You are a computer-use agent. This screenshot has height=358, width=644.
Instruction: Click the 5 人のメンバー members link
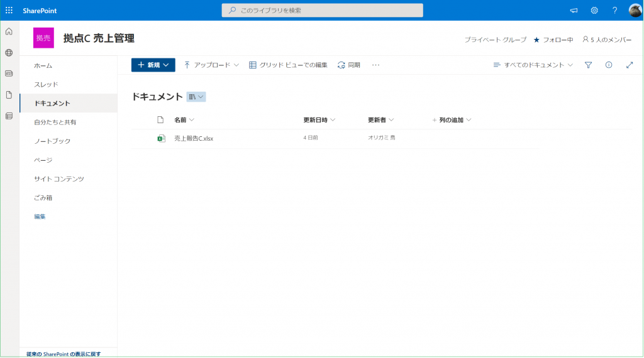[x=607, y=40]
